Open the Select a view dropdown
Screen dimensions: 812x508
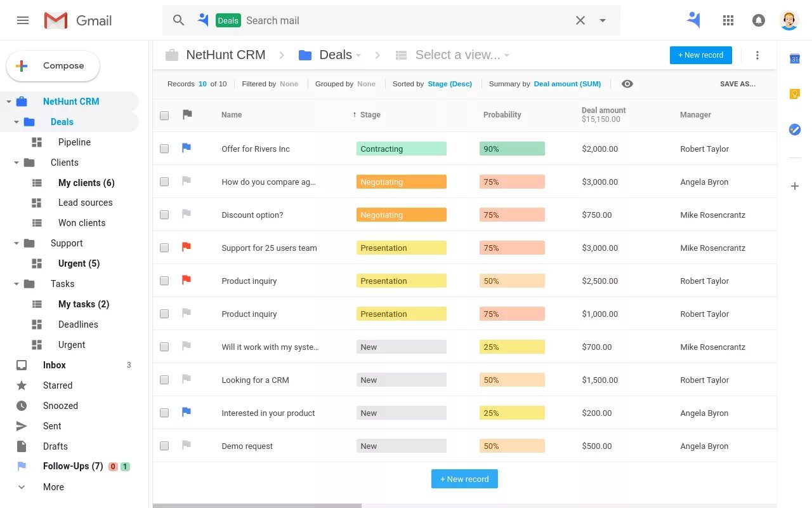(x=462, y=55)
